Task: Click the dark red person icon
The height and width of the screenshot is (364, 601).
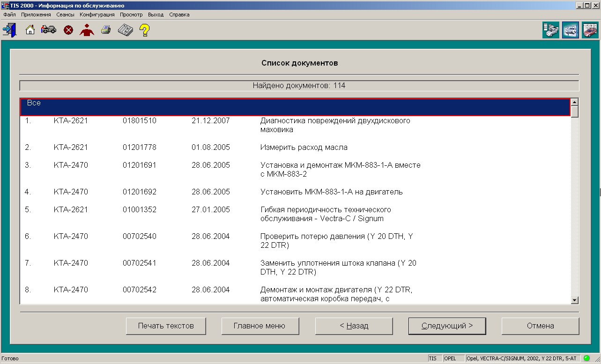Action: coord(87,30)
